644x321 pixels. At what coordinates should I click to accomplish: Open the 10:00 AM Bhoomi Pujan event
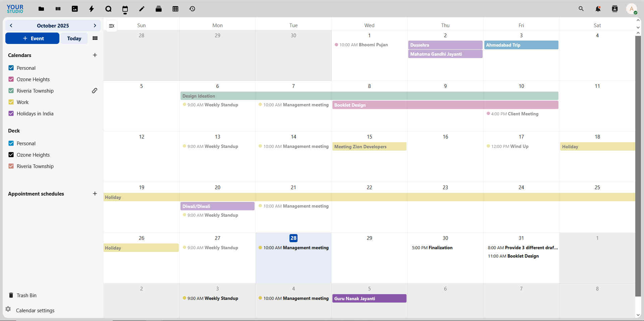click(x=361, y=45)
